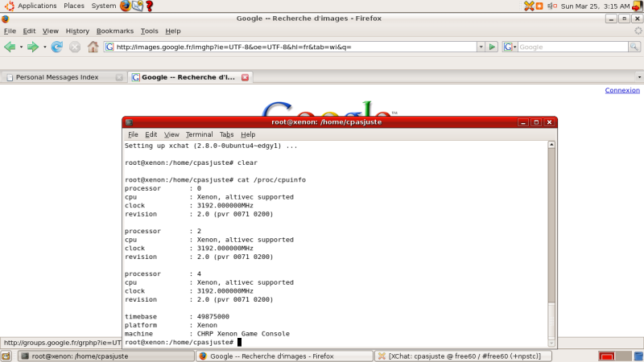Open the System menu
Image resolution: width=644 pixels, height=362 pixels.
[104, 6]
